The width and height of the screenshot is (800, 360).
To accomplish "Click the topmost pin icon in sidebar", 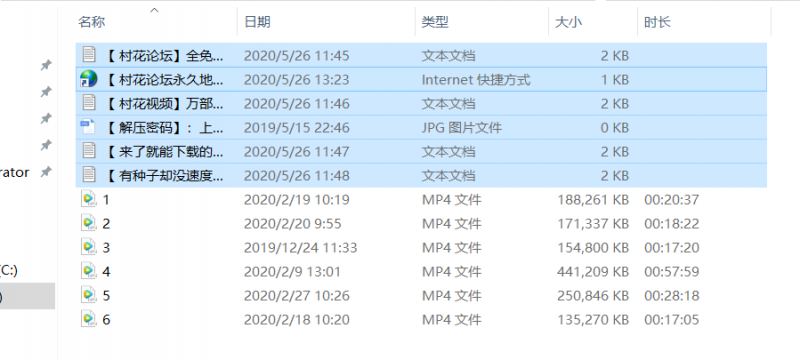I will pos(46,65).
